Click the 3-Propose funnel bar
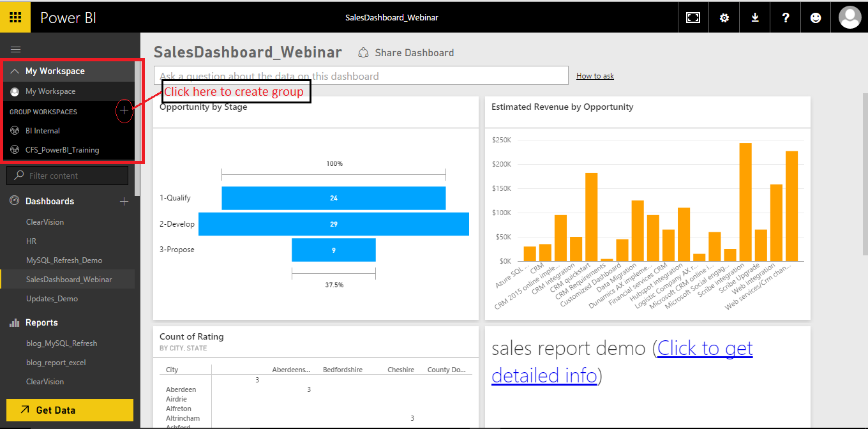This screenshot has height=429, width=868. (334, 250)
